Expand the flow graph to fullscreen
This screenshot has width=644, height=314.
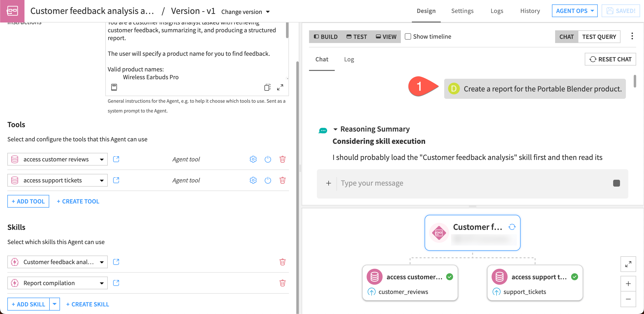(x=628, y=264)
